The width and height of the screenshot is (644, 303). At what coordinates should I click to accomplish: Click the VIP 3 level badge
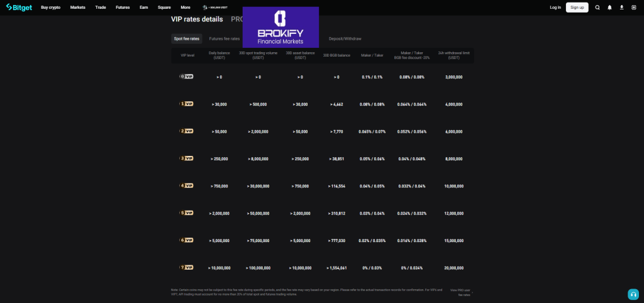point(187,158)
